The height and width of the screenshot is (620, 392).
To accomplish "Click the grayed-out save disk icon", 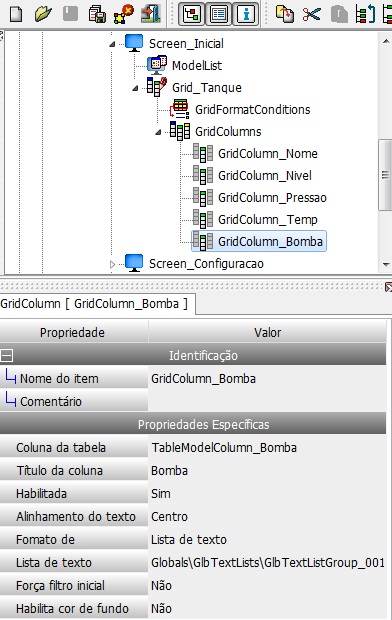I will click(x=70, y=14).
